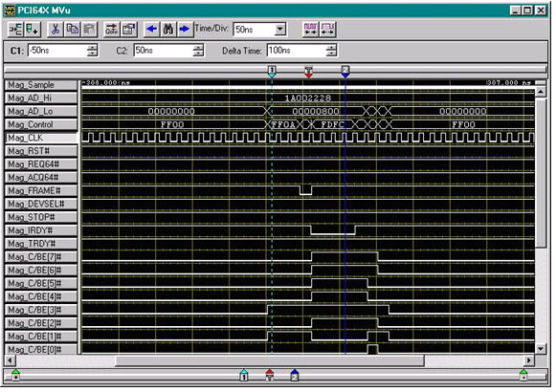
Task: Click the FDFC value on Mag_Control waveform
Action: pos(332,124)
